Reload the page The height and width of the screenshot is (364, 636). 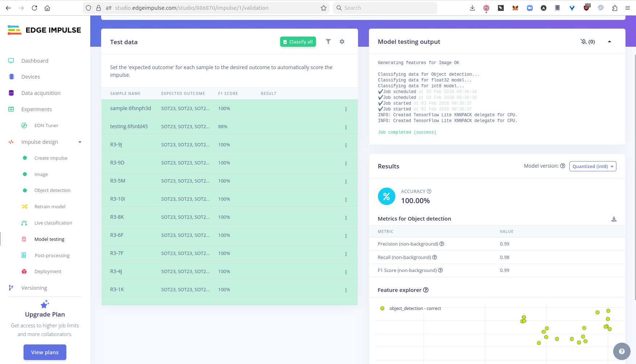[x=34, y=8]
